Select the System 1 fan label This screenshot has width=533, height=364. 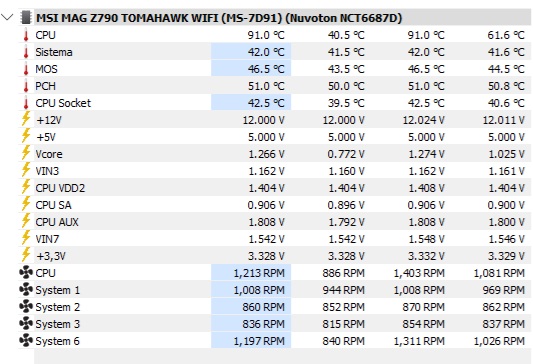[x=57, y=290]
